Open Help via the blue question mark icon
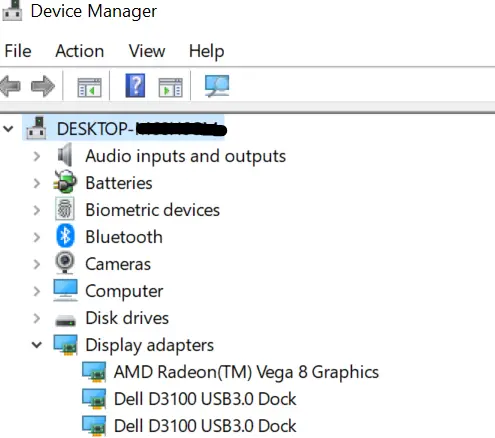Screen dimensions: 495x438 pyautogui.click(x=135, y=86)
